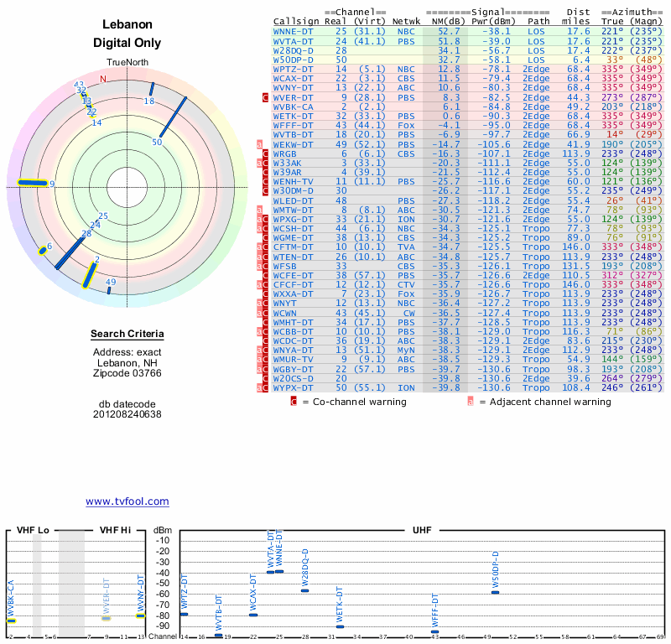Click the W28DQ-D marker in UHF chart
This screenshot has height=644, width=671.
[x=305, y=590]
